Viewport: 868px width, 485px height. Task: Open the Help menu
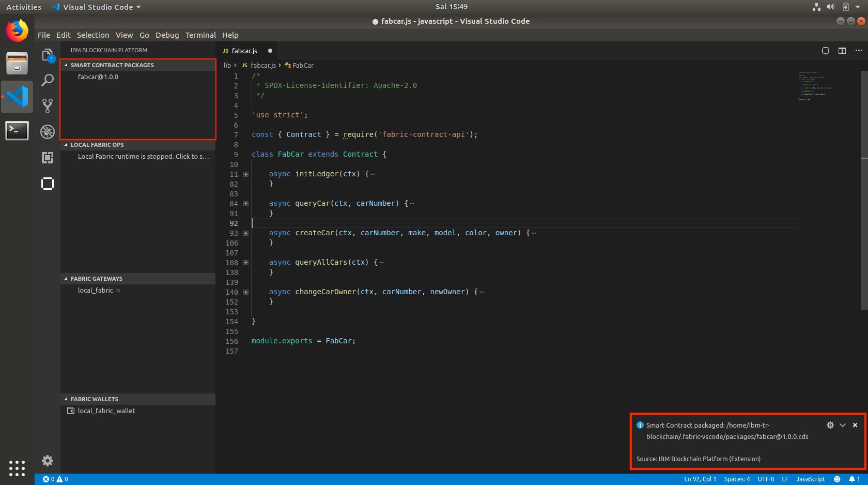tap(230, 35)
